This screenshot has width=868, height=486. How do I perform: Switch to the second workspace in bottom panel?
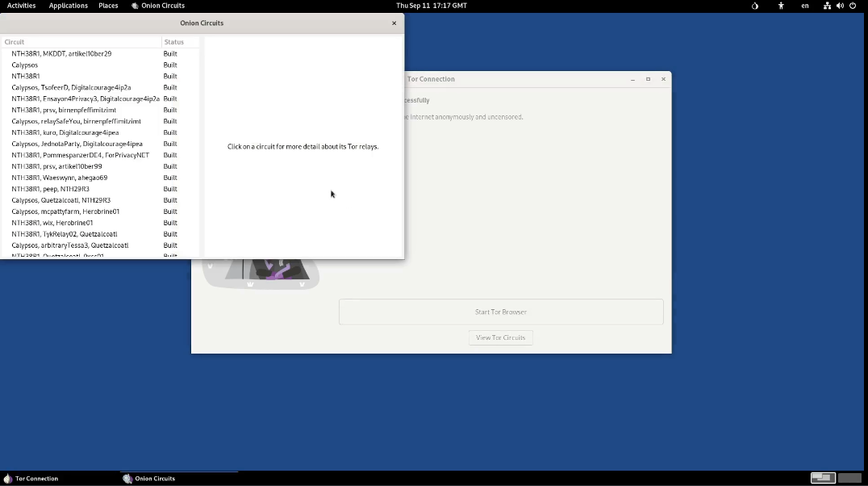[x=849, y=478]
